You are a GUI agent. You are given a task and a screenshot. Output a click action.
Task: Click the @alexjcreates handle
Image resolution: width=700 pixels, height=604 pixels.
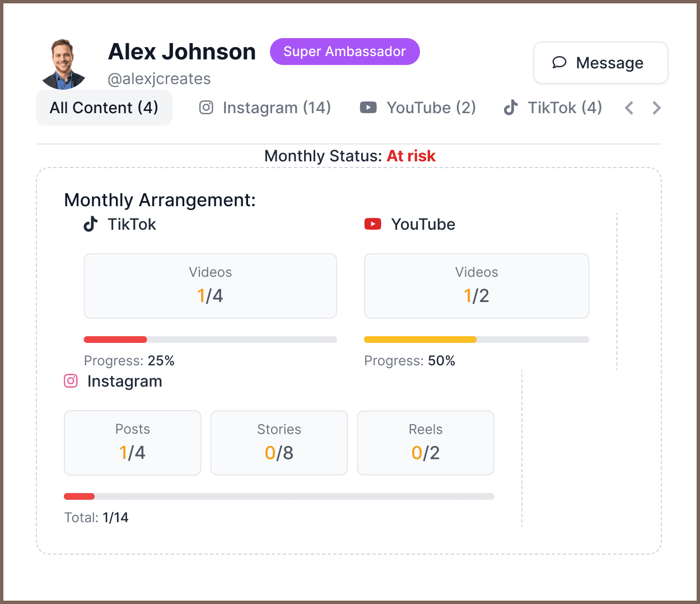point(159,79)
